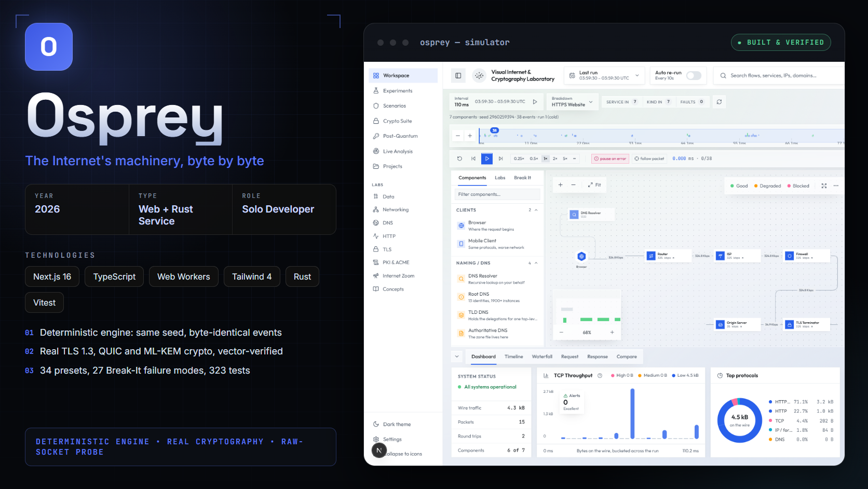The height and width of the screenshot is (489, 868).
Task: Switch to Dark theme
Action: pos(397,425)
